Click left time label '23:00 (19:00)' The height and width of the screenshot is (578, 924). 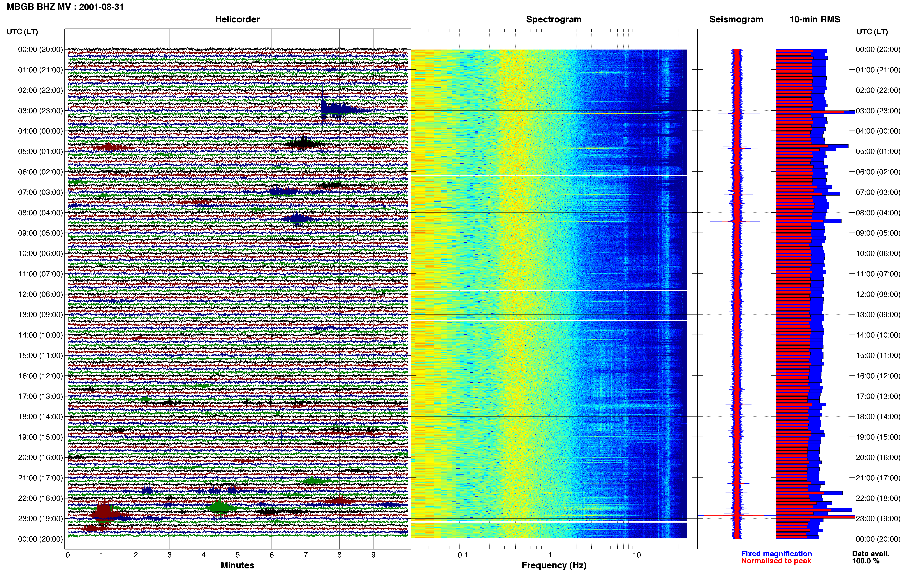pyautogui.click(x=41, y=519)
